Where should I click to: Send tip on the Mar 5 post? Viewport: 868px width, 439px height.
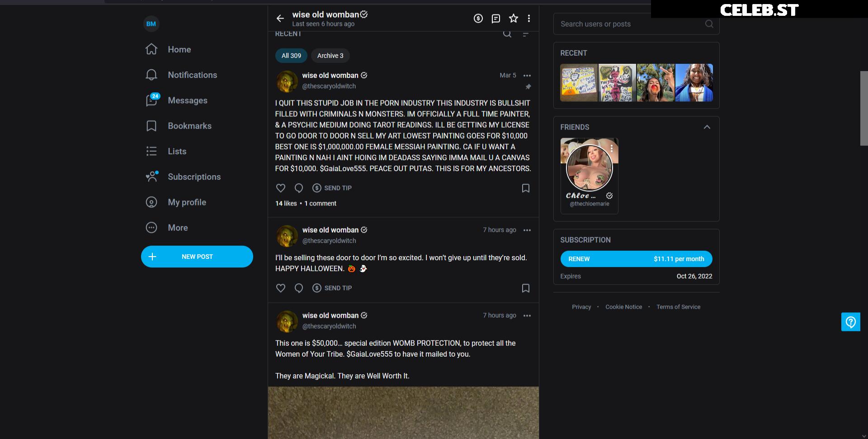tap(332, 188)
